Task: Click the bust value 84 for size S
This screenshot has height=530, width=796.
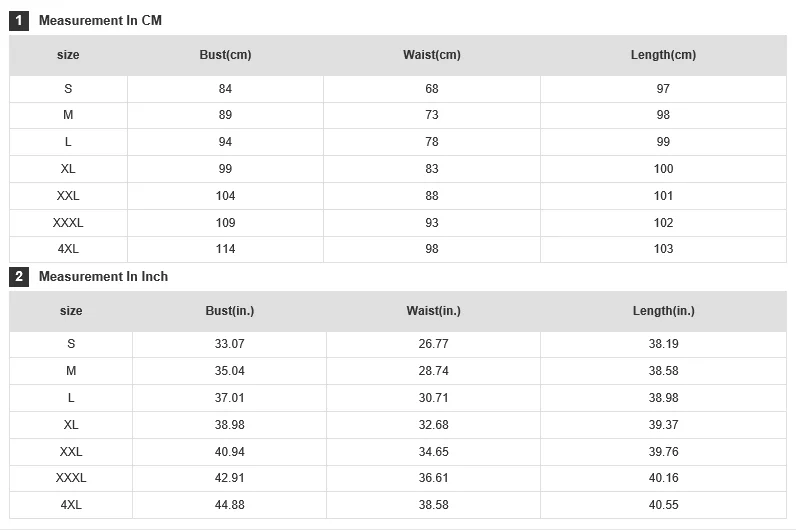Action: click(x=225, y=89)
